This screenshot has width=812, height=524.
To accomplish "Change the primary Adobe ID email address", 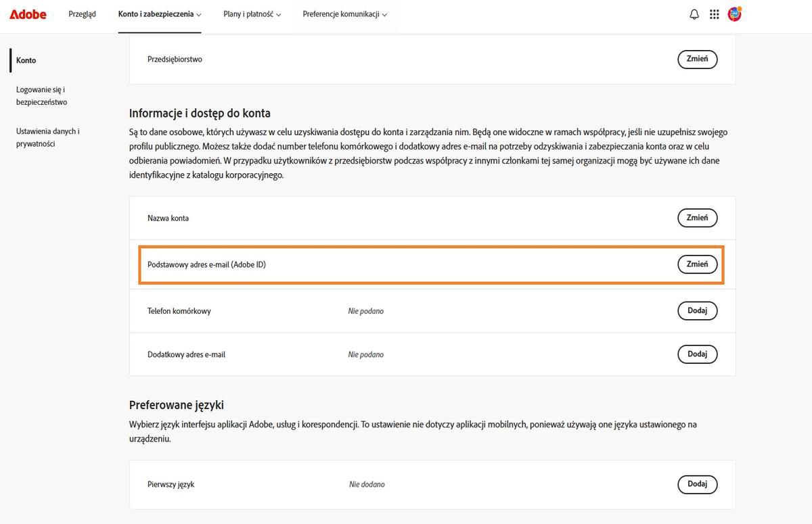I will (697, 264).
